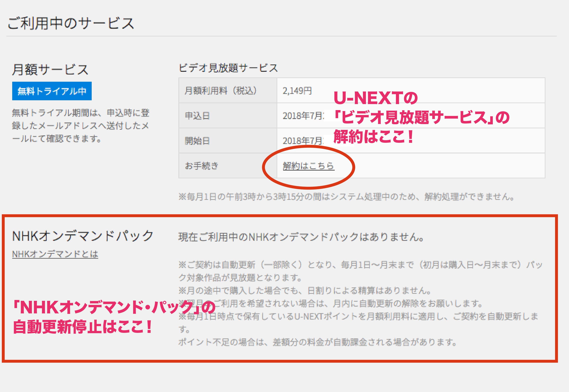Screen dimensions: 569x392
Task: Select the 月額利用料（税込） label cell
Action: click(x=228, y=90)
